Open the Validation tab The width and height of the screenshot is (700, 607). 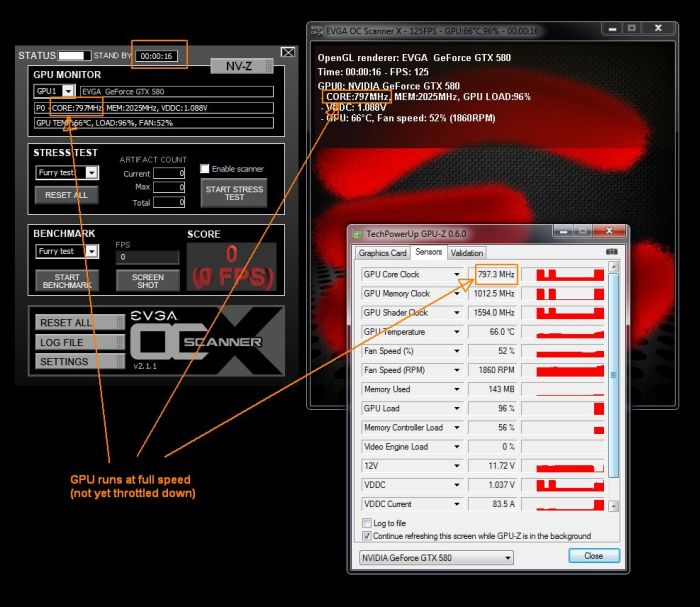pos(467,253)
